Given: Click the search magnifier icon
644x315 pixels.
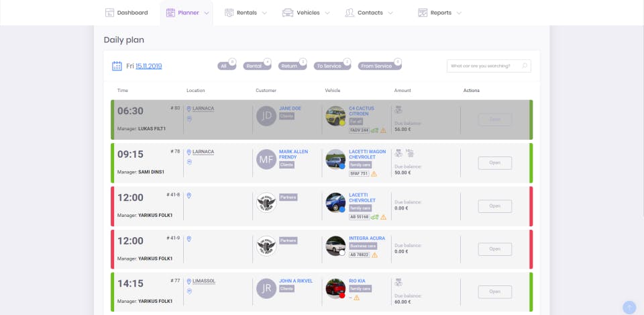Looking at the screenshot, I should [x=525, y=66].
